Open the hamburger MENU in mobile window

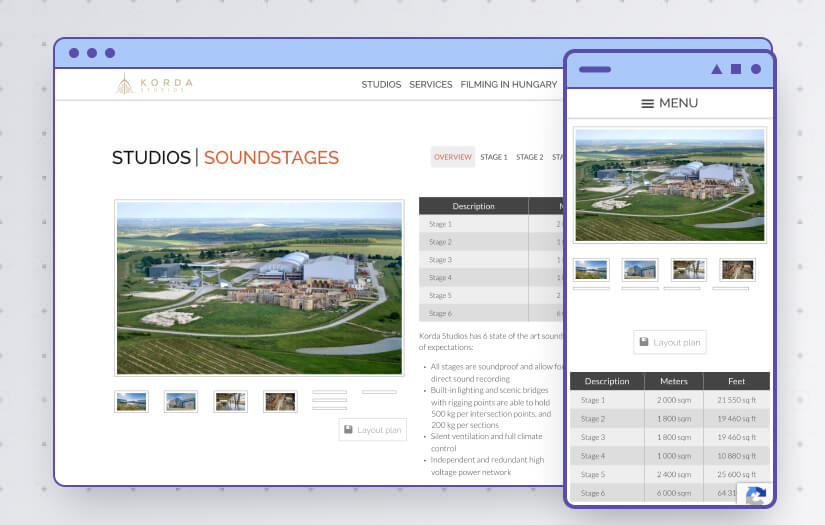(x=669, y=103)
